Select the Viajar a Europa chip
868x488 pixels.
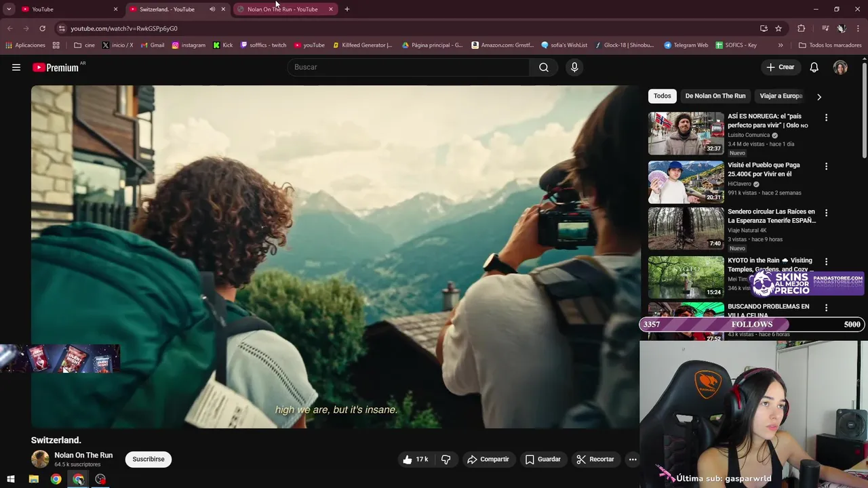click(781, 96)
